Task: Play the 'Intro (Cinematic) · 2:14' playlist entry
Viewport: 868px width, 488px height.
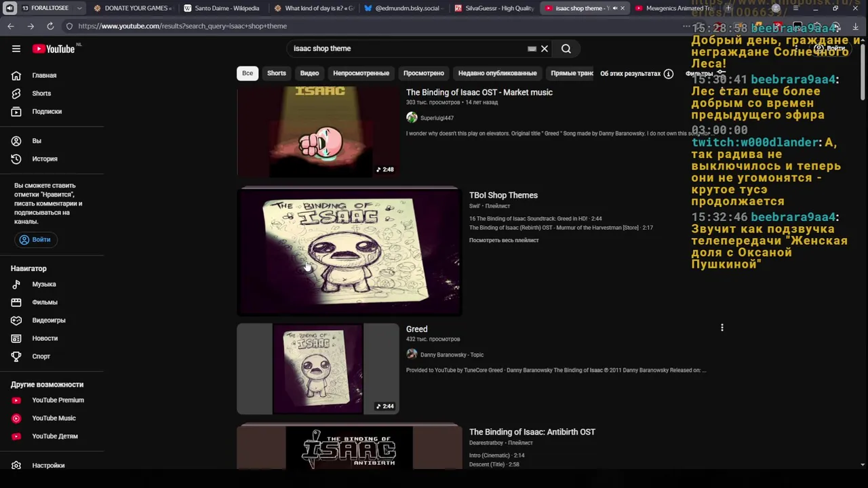Action: [x=497, y=455]
